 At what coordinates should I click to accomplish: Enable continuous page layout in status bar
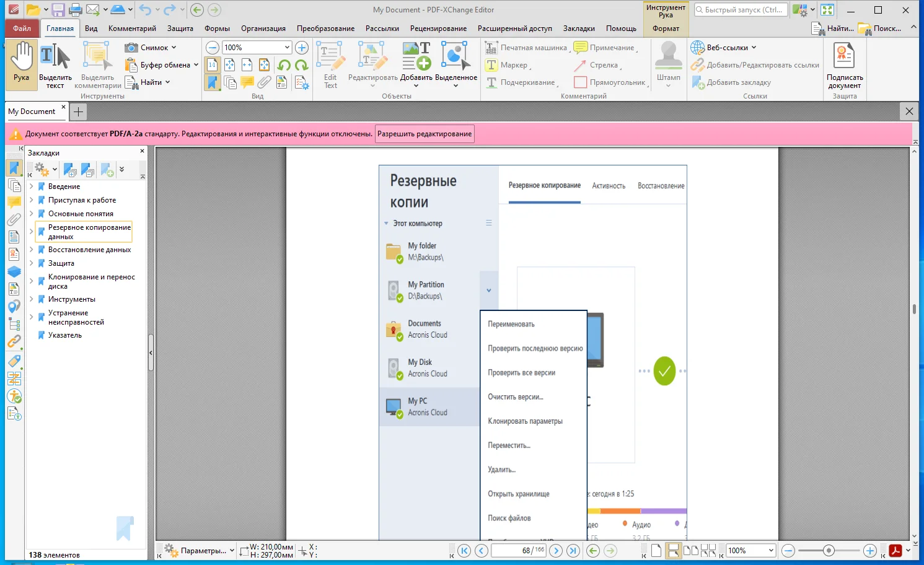(x=673, y=551)
